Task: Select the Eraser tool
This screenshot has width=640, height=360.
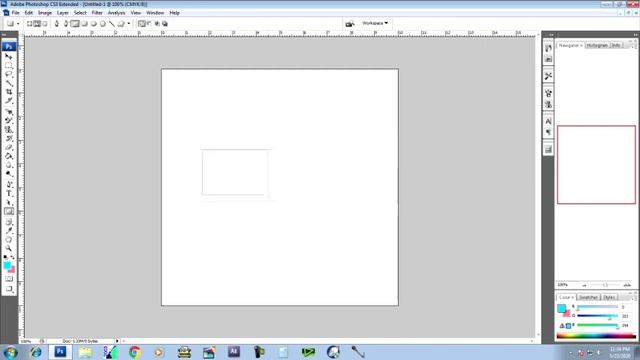Action: (x=9, y=148)
